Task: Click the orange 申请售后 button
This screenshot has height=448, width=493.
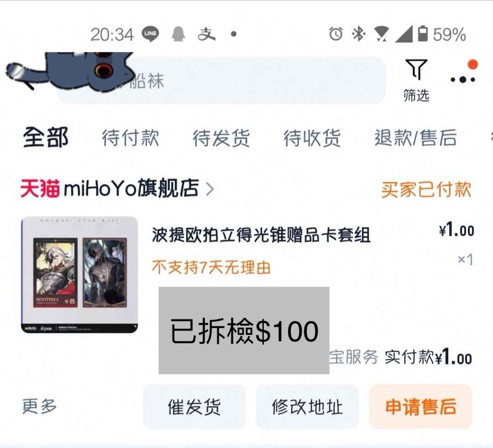Action: (421, 407)
